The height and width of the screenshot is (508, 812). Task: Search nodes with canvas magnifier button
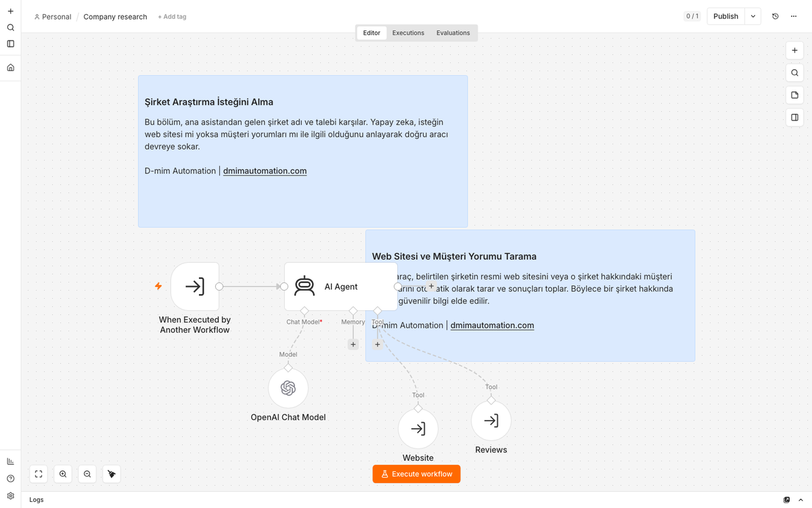(x=794, y=73)
